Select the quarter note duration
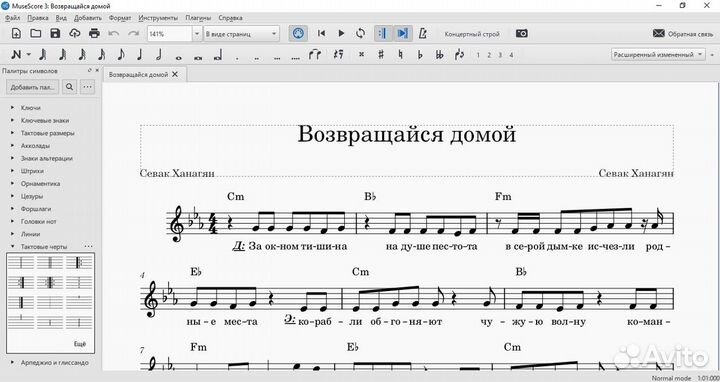The width and height of the screenshot is (720, 382). click(140, 55)
